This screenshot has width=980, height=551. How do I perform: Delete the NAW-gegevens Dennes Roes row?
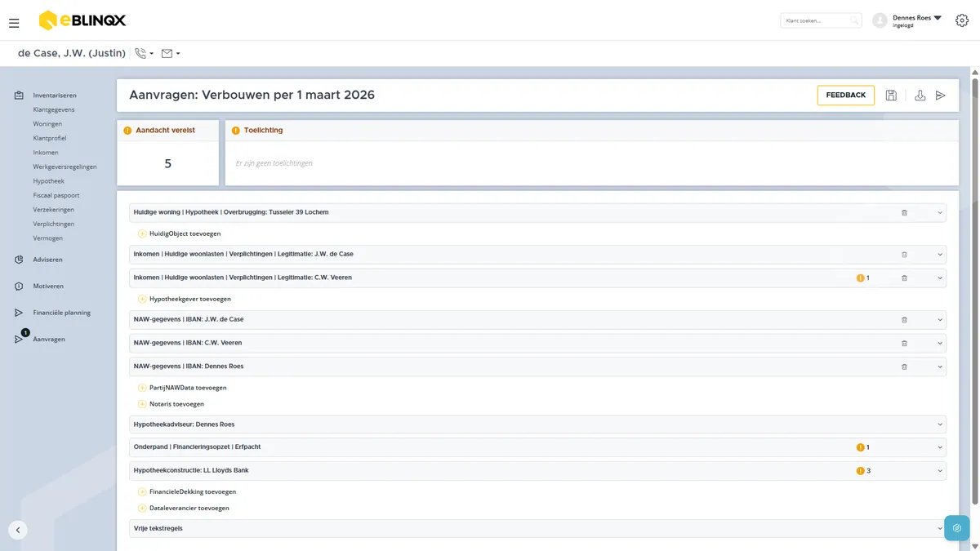[904, 367]
